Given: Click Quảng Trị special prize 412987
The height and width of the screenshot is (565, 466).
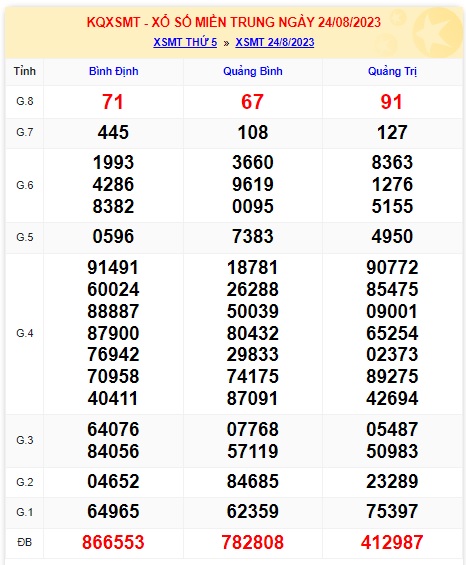Looking at the screenshot, I should (392, 542).
